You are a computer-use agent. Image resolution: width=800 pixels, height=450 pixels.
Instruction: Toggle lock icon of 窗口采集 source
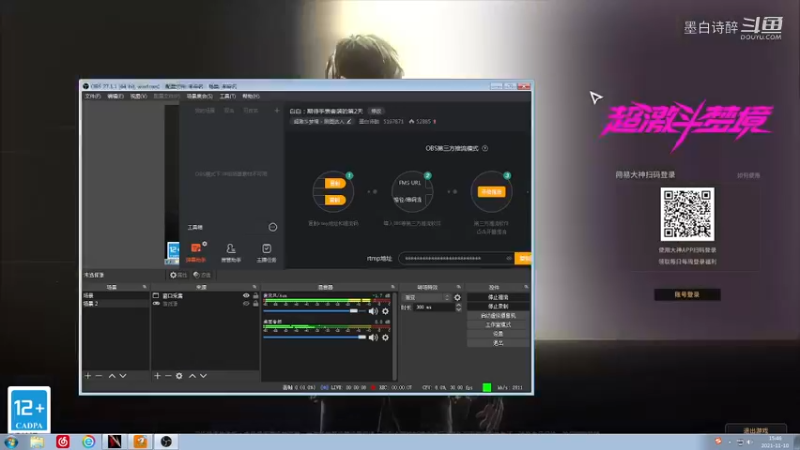pyautogui.click(x=256, y=295)
